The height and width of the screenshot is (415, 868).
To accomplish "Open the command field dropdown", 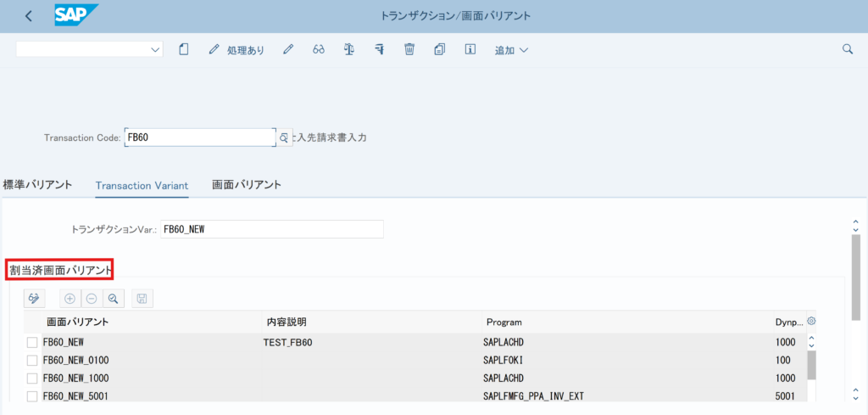I will [x=155, y=50].
